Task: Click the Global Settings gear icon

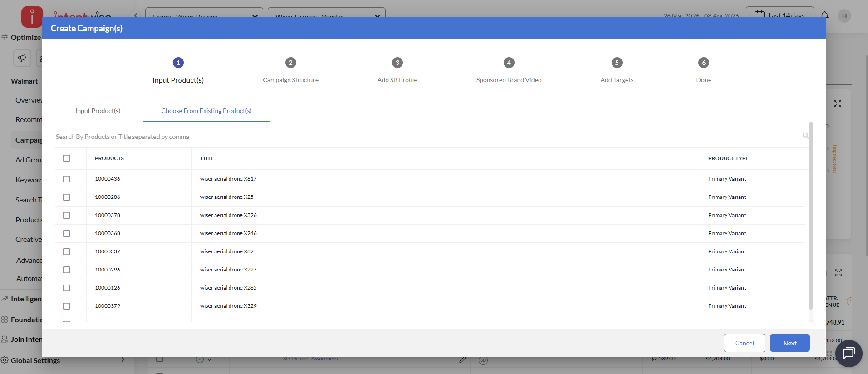Action: click(x=5, y=360)
